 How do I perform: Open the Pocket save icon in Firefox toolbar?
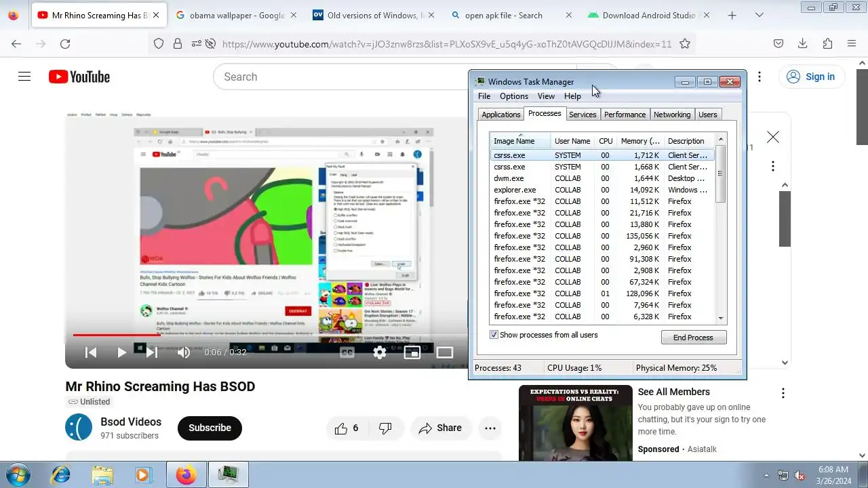tap(778, 43)
